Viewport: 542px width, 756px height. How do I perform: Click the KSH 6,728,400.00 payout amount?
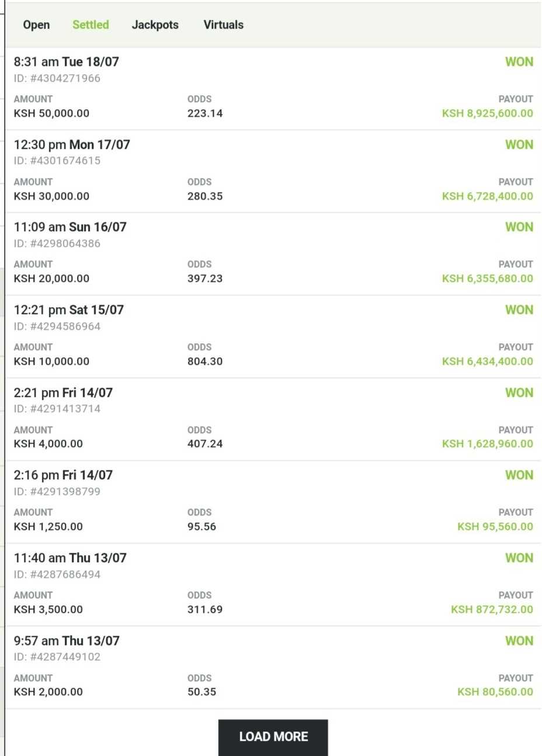pyautogui.click(x=487, y=196)
